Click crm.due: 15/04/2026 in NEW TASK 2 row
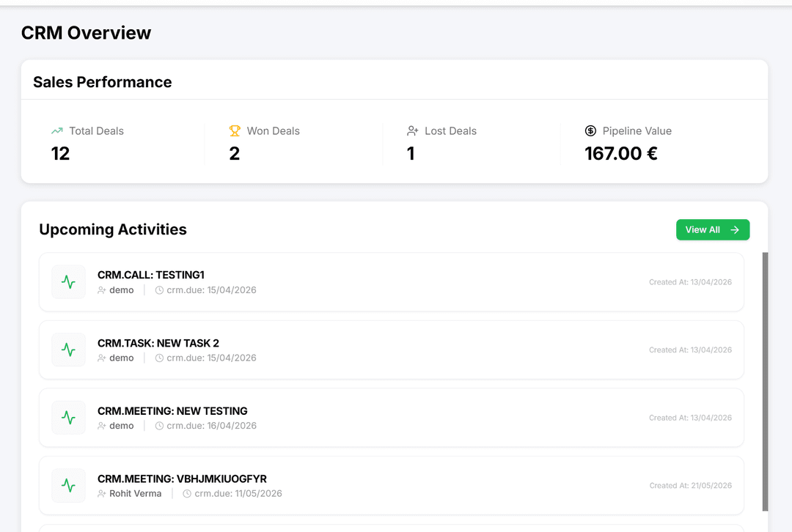792x532 pixels. coord(212,358)
